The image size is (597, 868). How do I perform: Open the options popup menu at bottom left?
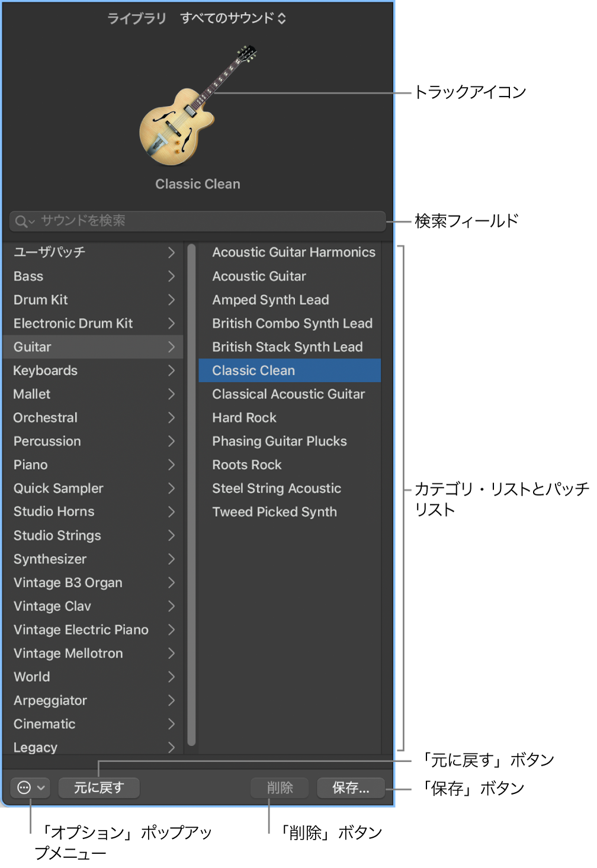30,788
